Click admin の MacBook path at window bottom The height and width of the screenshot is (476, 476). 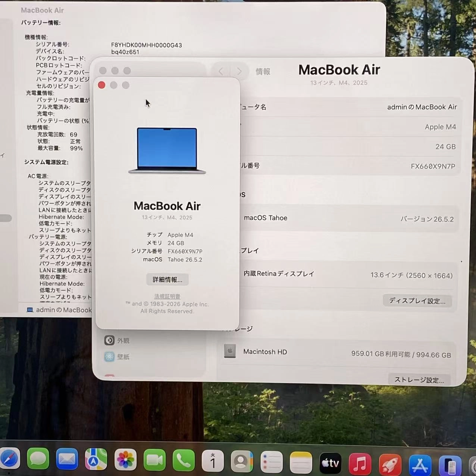pos(64,310)
